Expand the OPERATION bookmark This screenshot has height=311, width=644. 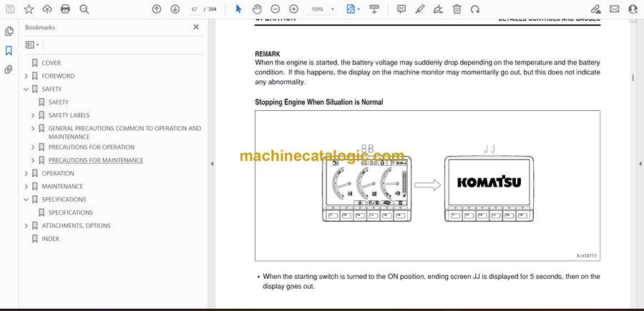[26, 173]
